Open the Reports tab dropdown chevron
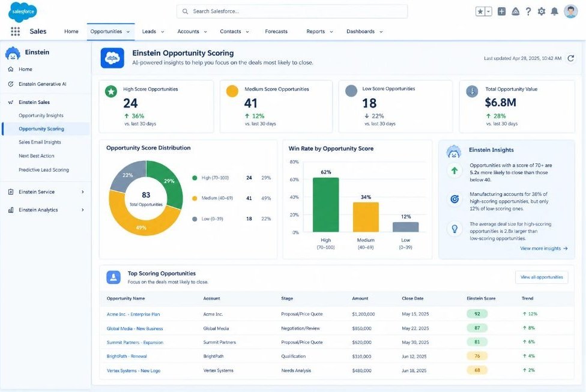 click(331, 32)
